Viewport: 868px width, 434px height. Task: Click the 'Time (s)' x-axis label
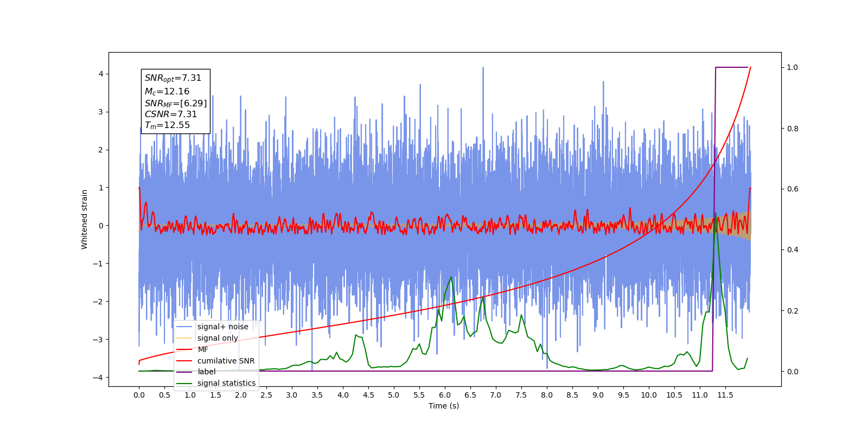tap(444, 406)
